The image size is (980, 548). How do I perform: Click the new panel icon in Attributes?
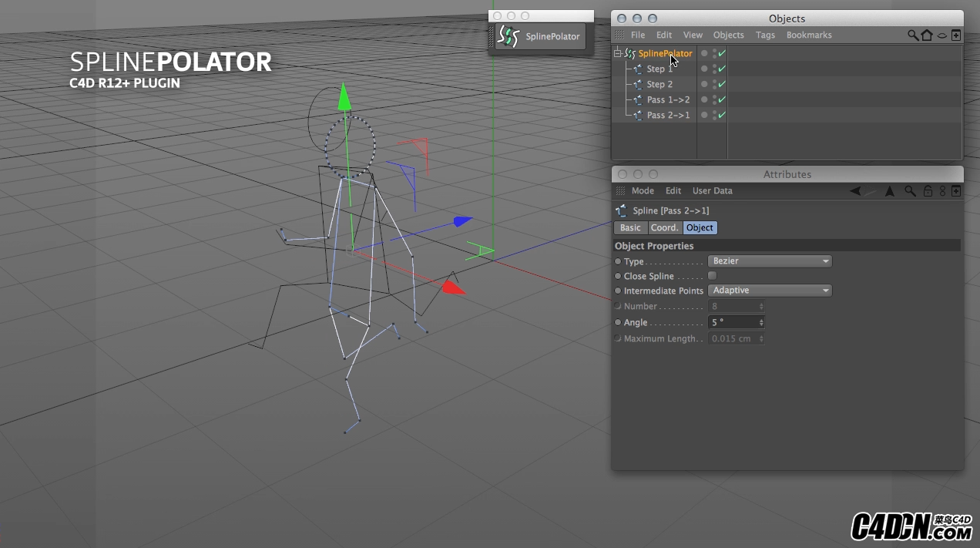(956, 191)
